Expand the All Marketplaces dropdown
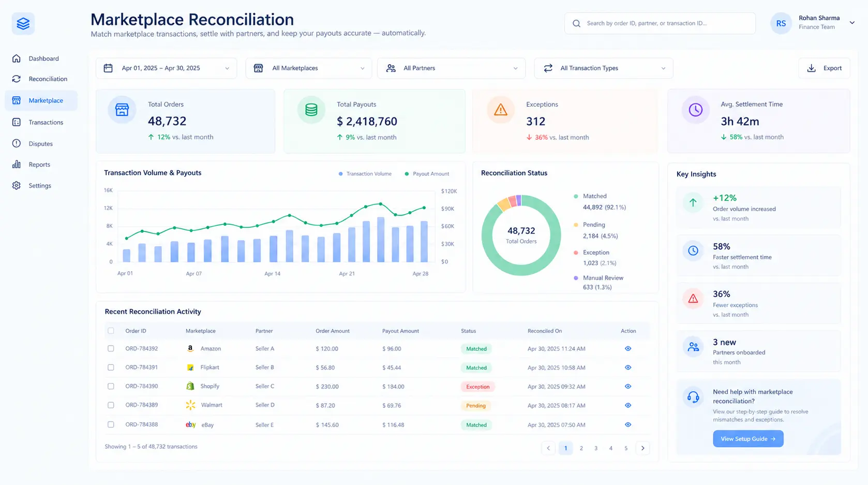This screenshot has width=868, height=485. (309, 68)
